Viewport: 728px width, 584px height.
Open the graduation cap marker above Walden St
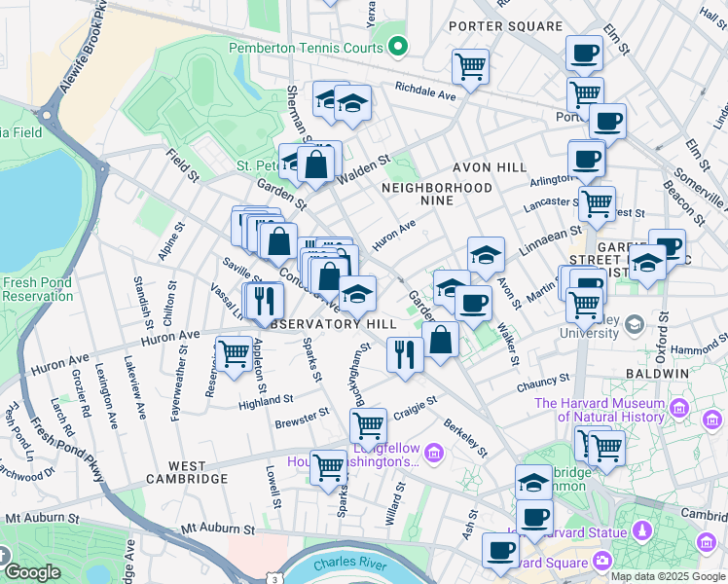[x=353, y=104]
